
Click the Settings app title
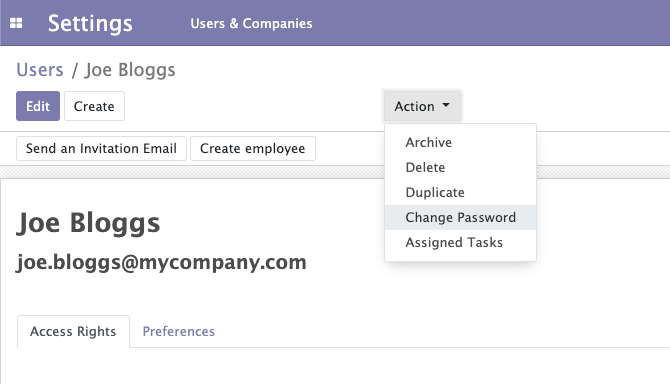tap(90, 23)
